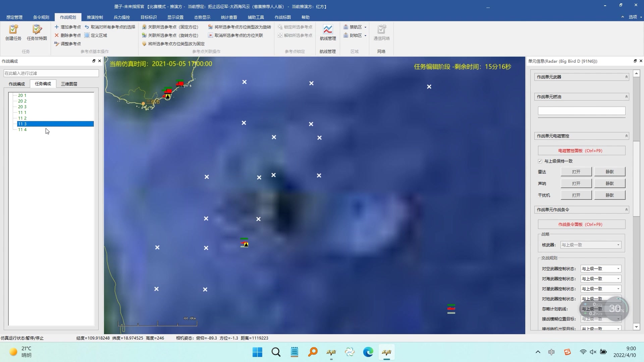Open the 任务甘特图 Gantt chart icon
The image size is (644, 362).
coord(37,33)
